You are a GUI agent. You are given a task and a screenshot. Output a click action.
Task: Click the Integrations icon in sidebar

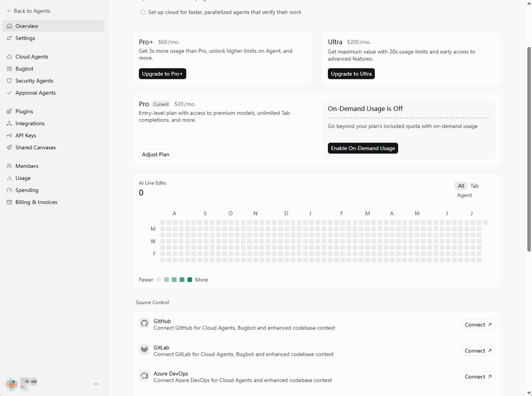(9, 123)
